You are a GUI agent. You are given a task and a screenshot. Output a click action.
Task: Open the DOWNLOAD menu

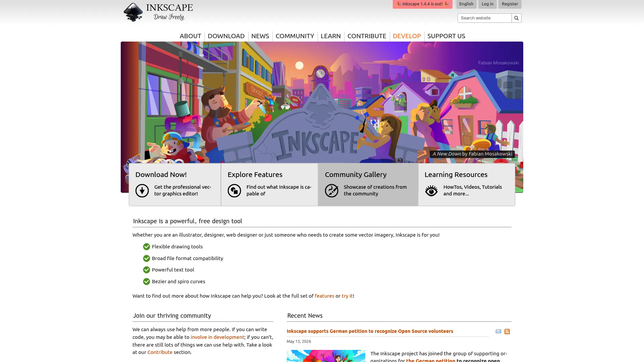(x=226, y=36)
